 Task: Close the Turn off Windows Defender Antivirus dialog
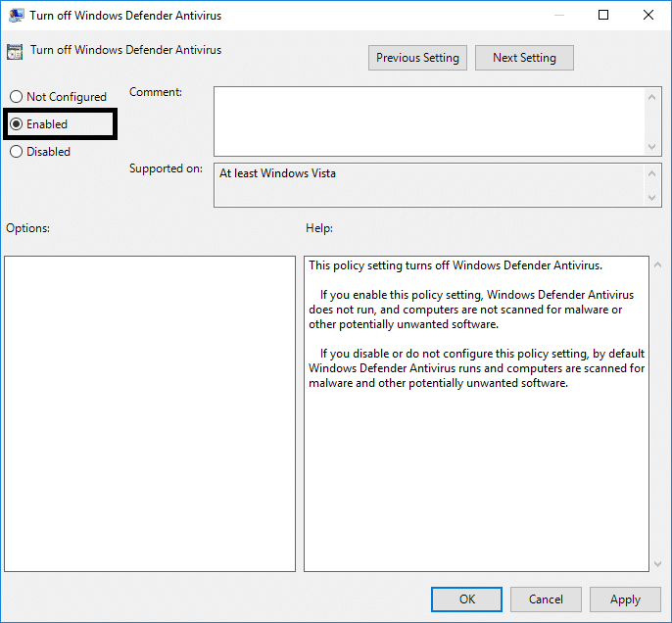[x=648, y=16]
